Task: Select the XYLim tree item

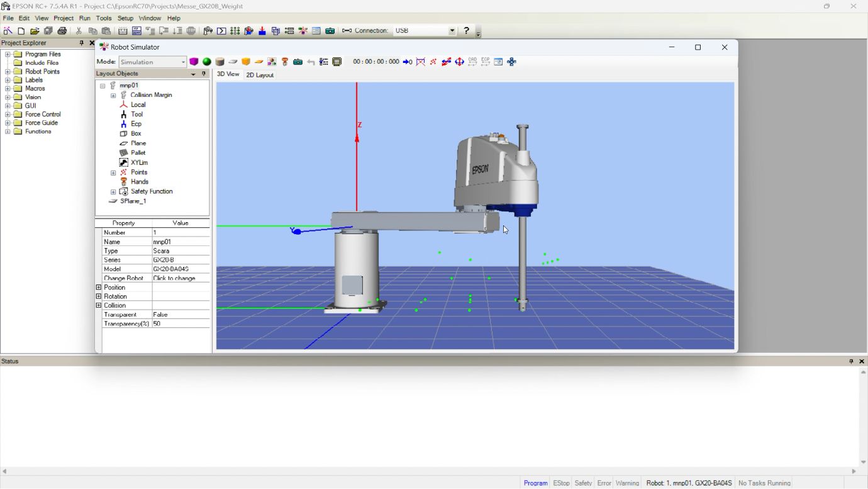Action: tap(139, 163)
